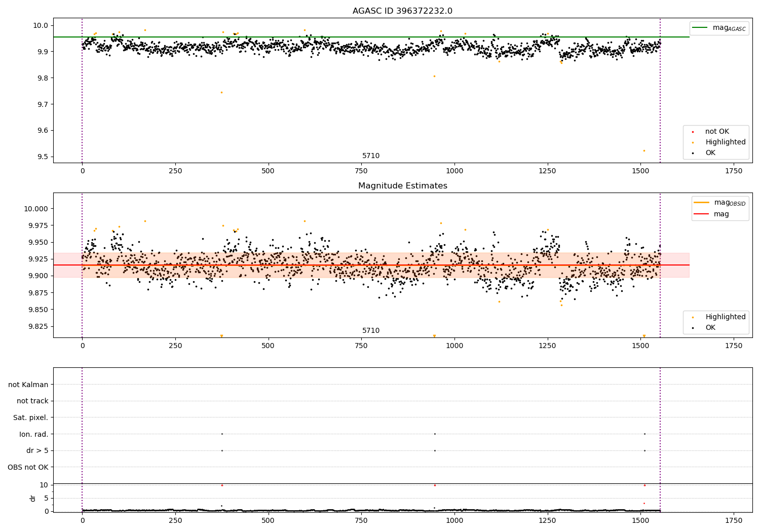Click red triangle dr marker near x=945
The image size is (760, 532).
[435, 485]
